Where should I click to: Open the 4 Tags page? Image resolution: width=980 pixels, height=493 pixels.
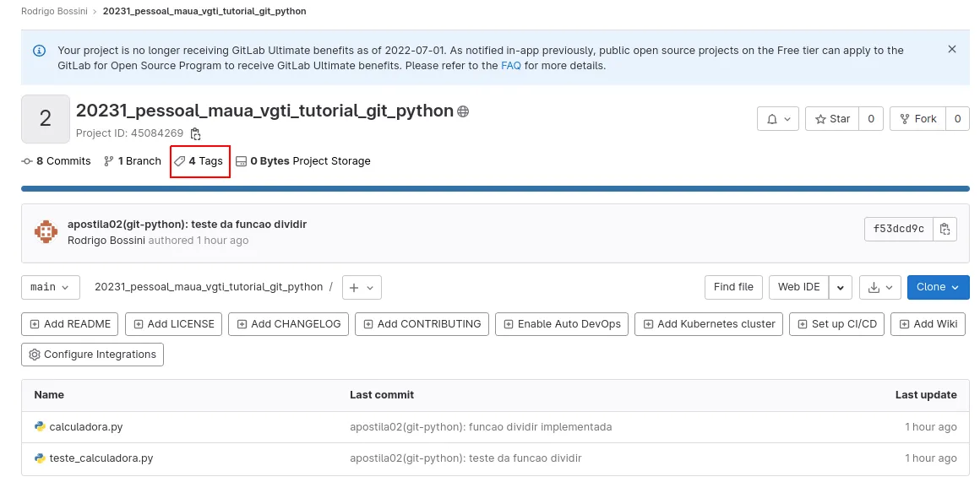point(199,161)
